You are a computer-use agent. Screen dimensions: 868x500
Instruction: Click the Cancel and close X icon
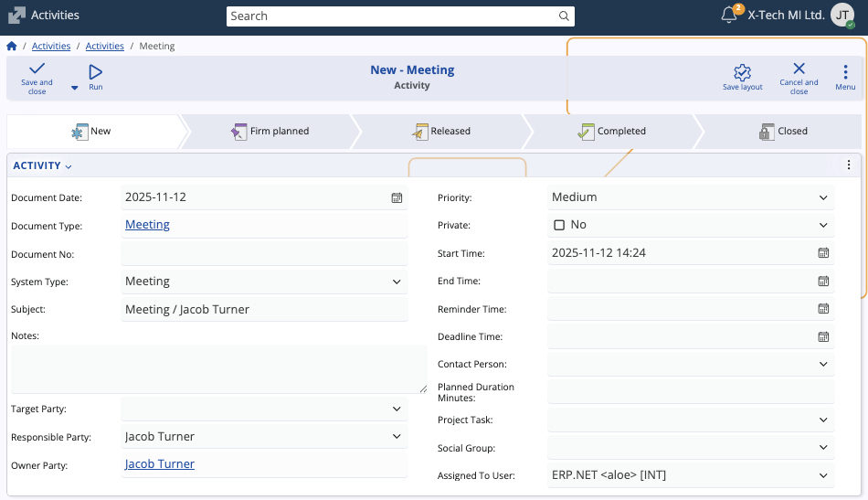pos(799,69)
